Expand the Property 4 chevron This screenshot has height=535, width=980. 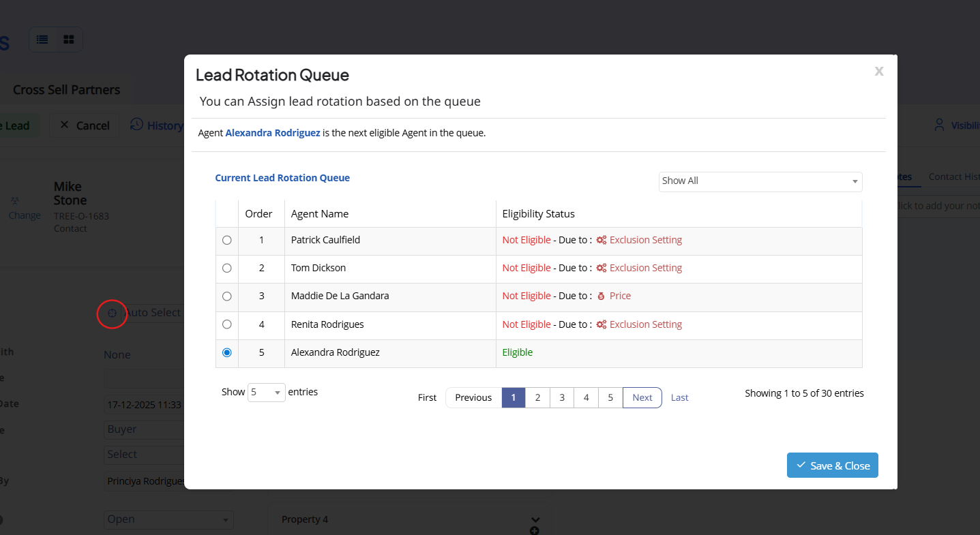click(535, 519)
